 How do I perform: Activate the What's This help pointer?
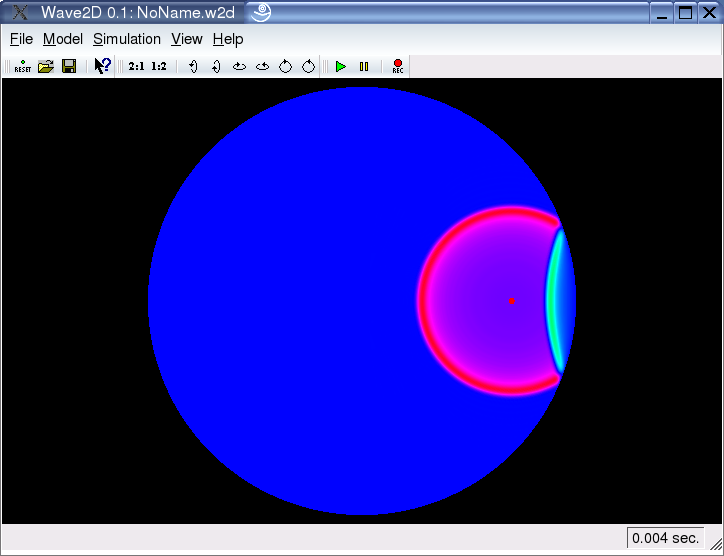102,67
